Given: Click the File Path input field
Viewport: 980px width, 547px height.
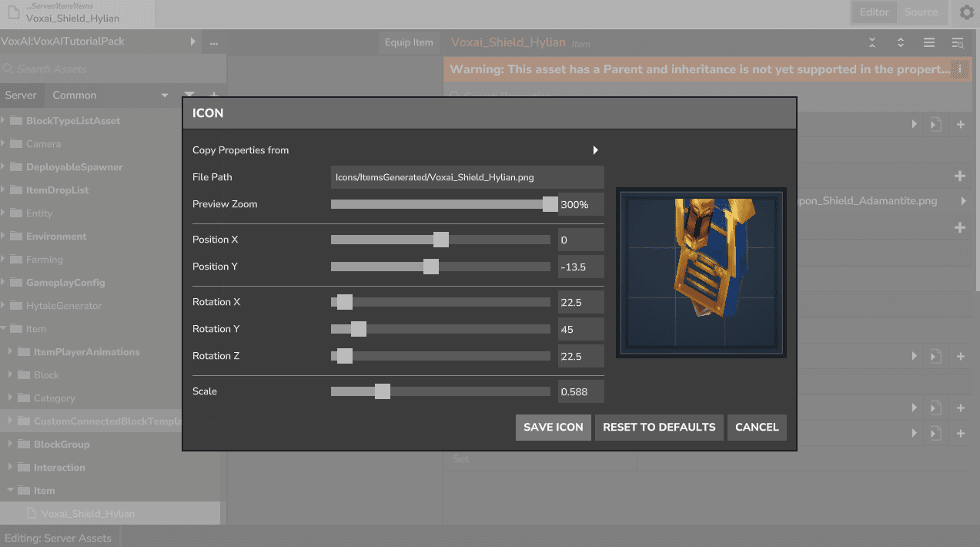Looking at the screenshot, I should tap(467, 177).
